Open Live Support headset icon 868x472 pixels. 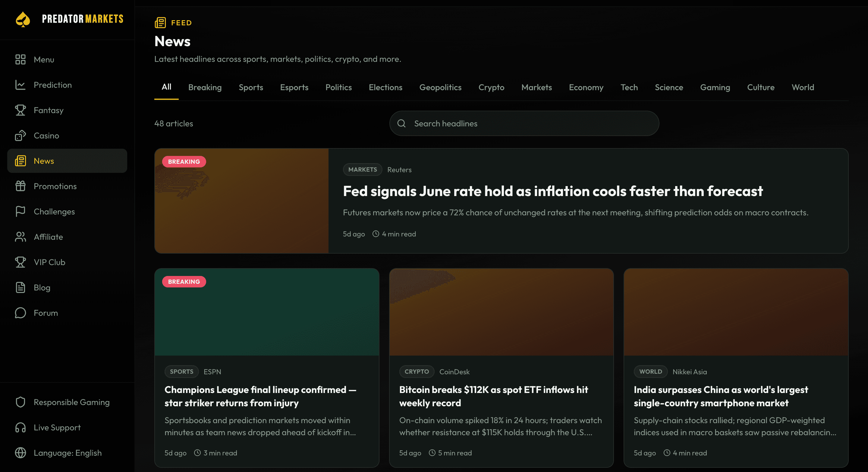tap(20, 427)
